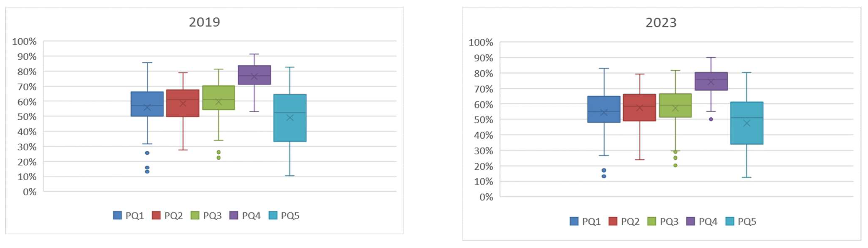Click the PQ5 legend label in 2023 chart
Viewport: 868px width, 248px height.
point(747,222)
